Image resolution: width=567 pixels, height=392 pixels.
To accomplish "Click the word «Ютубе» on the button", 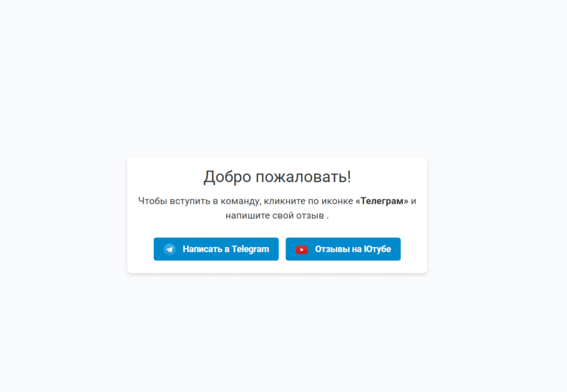I will coord(378,249).
